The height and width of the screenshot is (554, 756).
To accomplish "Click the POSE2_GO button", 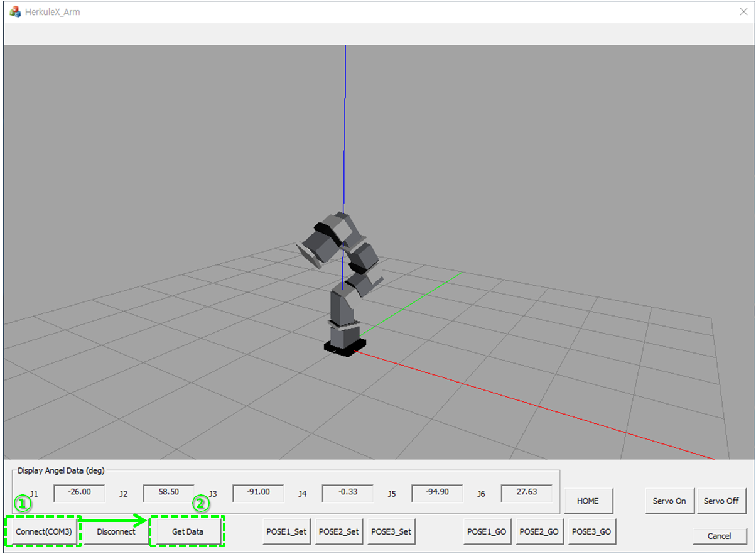I will click(539, 531).
